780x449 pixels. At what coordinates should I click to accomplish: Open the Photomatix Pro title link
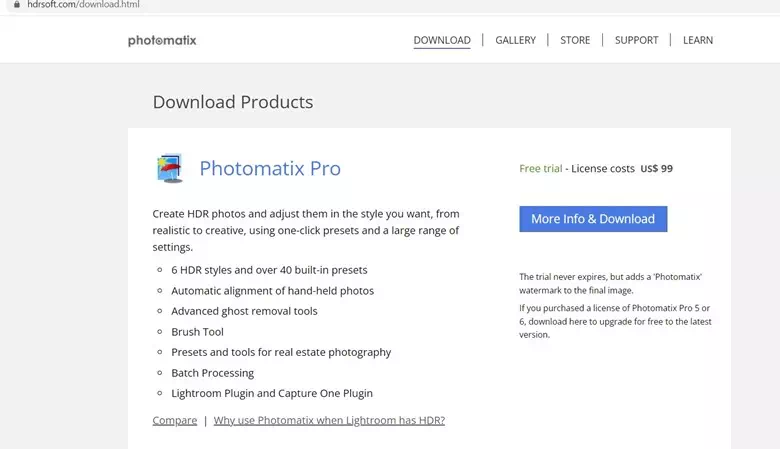[270, 169]
